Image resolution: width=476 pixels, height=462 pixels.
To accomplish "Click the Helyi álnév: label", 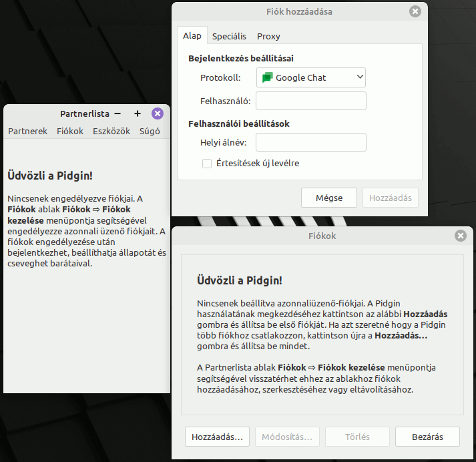I will (x=224, y=142).
